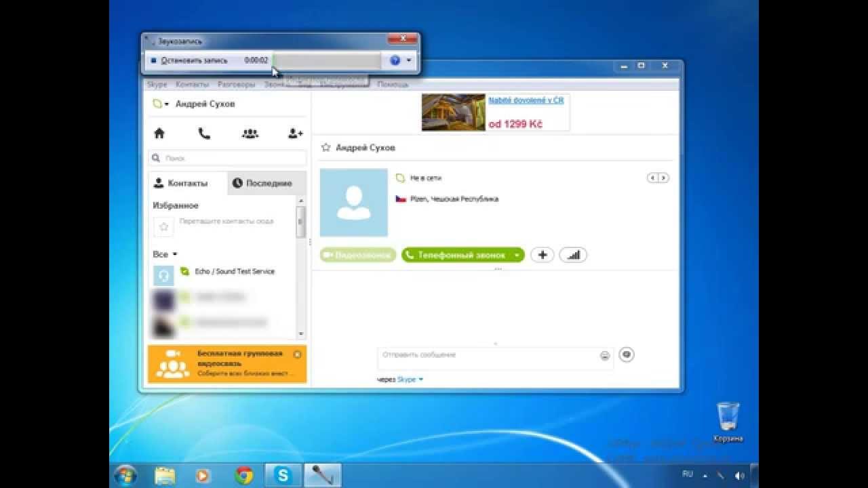Viewport: 868px width, 488px height.
Task: Open the Windows Start menu
Action: click(126, 475)
